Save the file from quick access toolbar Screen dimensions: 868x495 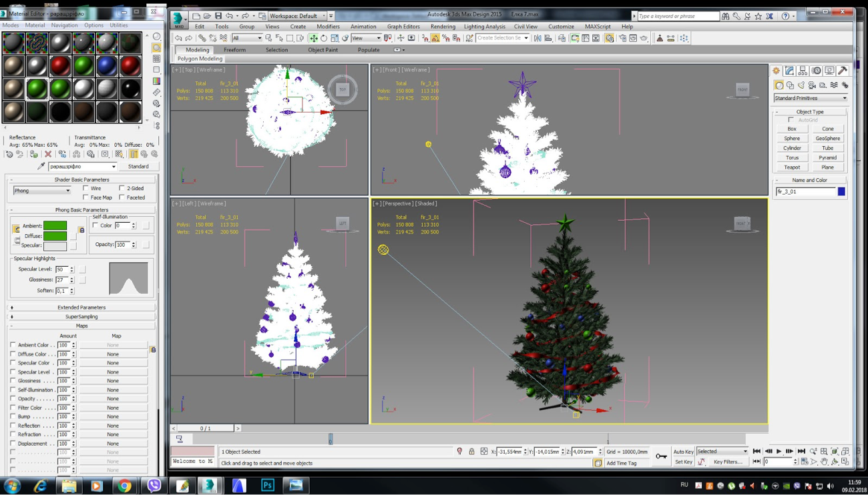coord(218,16)
